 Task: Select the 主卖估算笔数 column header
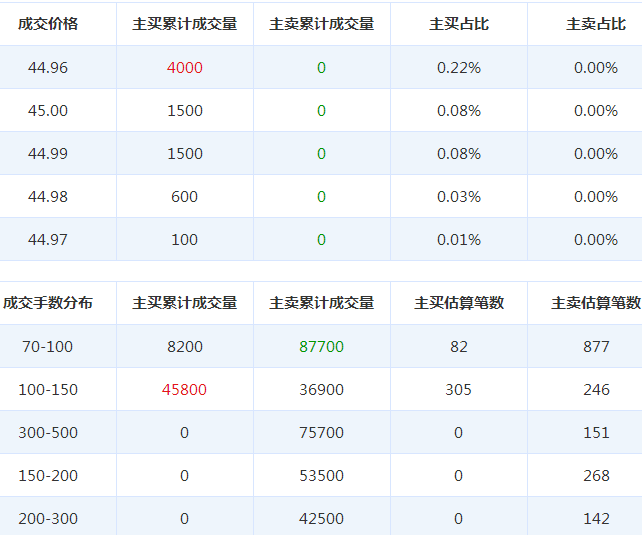coord(596,303)
